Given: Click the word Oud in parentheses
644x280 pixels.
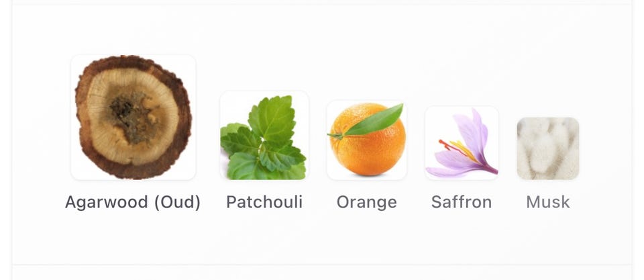Looking at the screenshot, I should pyautogui.click(x=177, y=202).
